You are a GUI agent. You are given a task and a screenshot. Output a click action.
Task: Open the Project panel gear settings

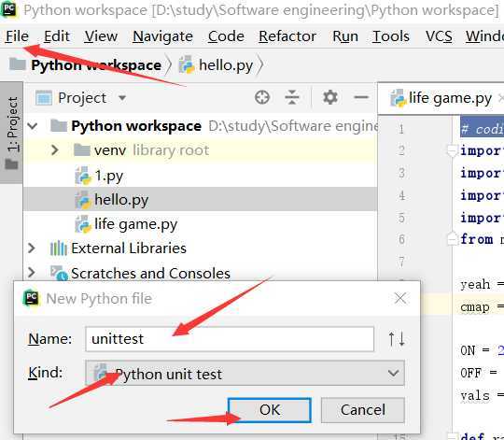click(x=330, y=97)
